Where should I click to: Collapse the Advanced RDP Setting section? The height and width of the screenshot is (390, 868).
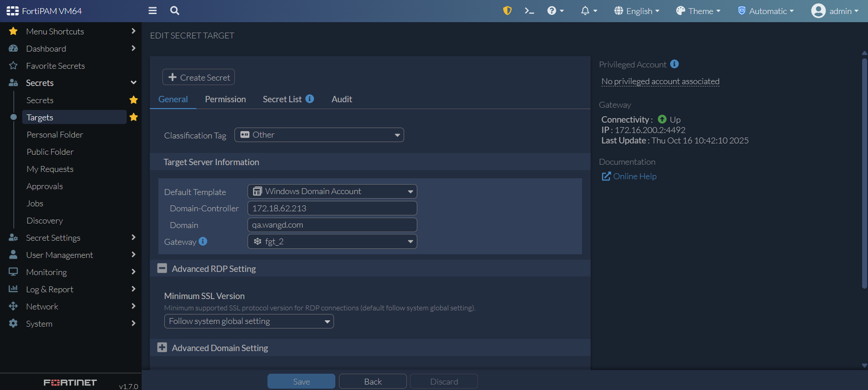162,268
